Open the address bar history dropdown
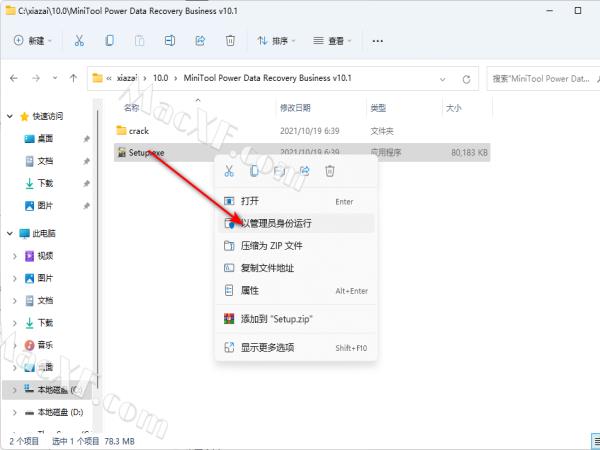Viewport: 600px width, 450px height. pyautogui.click(x=442, y=79)
